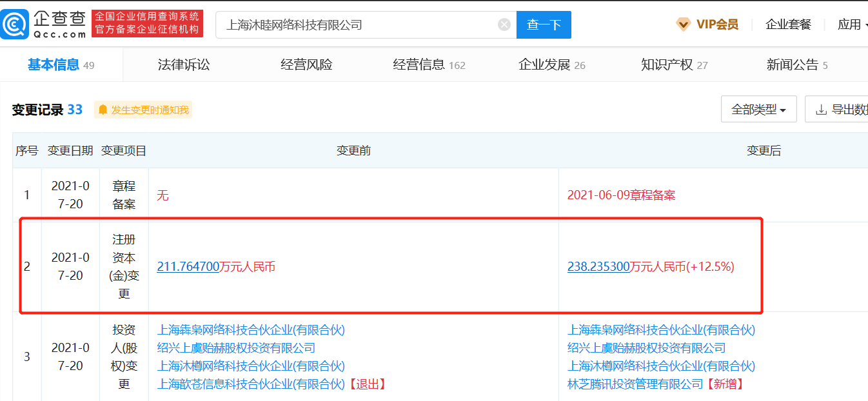868x401 pixels.
Task: Open the 经营信息 tab
Action: [x=429, y=64]
